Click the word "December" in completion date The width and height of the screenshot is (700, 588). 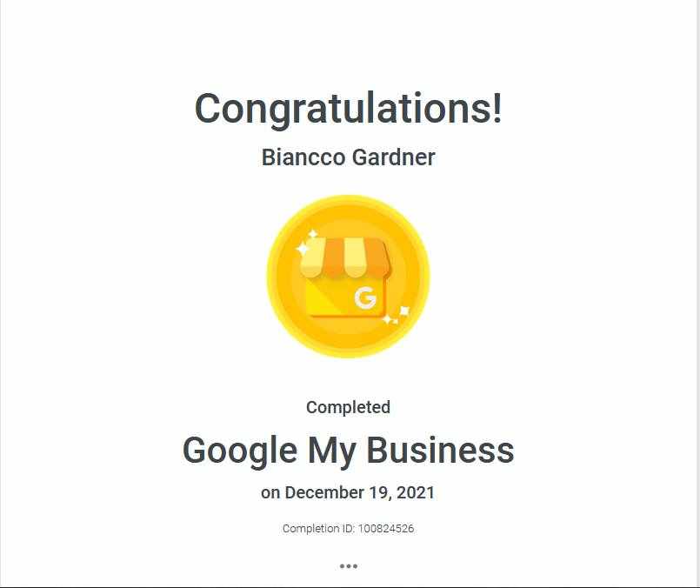pyautogui.click(x=326, y=492)
